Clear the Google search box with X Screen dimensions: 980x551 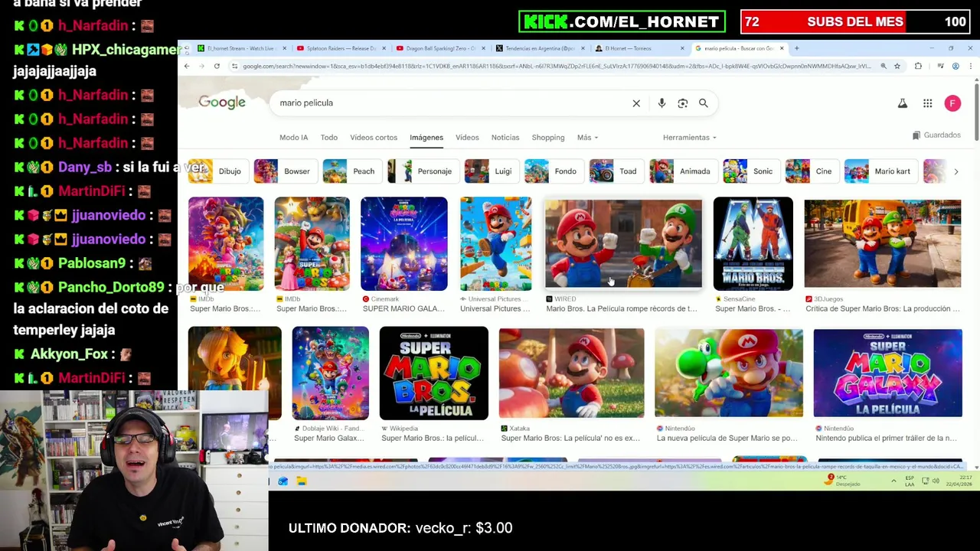[636, 103]
